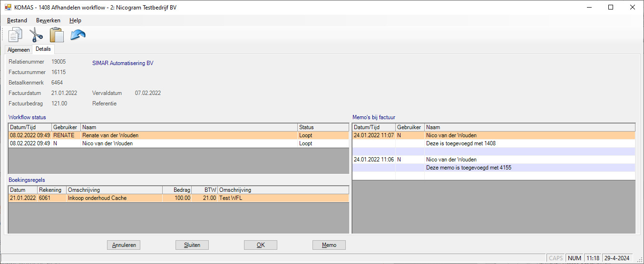Select workflow row for user RENATE

click(179, 135)
